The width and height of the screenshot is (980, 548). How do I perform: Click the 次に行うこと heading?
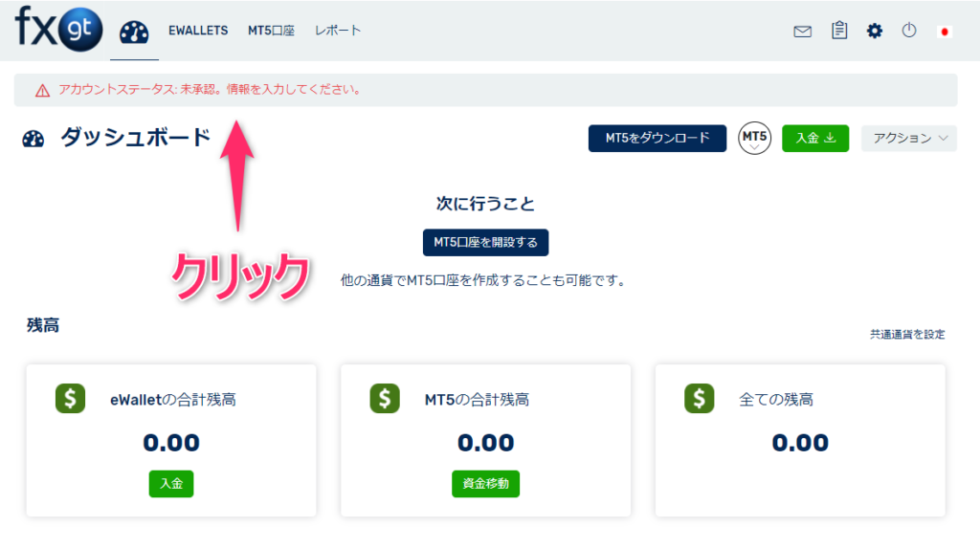click(485, 204)
